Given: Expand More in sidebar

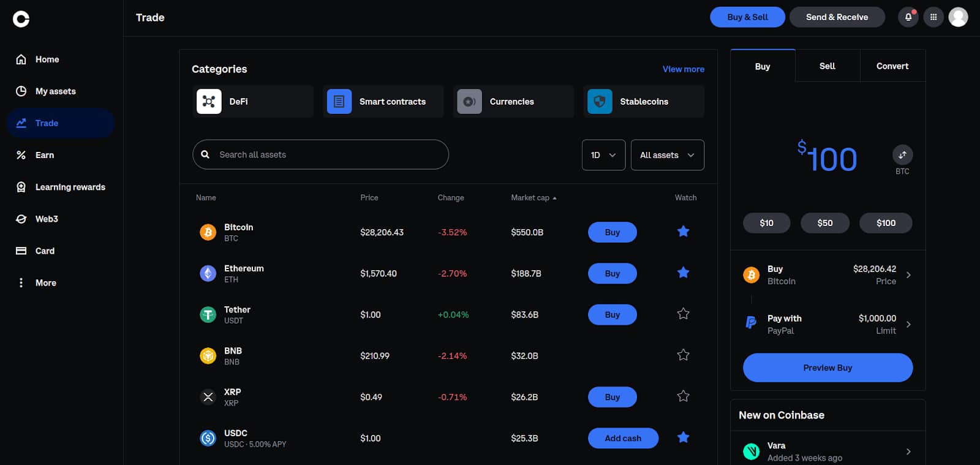Looking at the screenshot, I should [61, 282].
